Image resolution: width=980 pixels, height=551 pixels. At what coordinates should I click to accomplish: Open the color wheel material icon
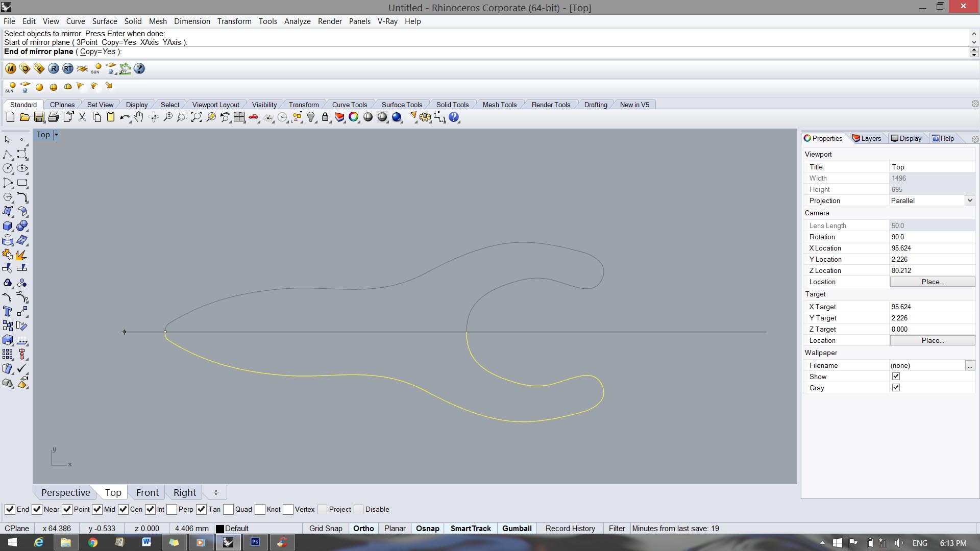(353, 117)
